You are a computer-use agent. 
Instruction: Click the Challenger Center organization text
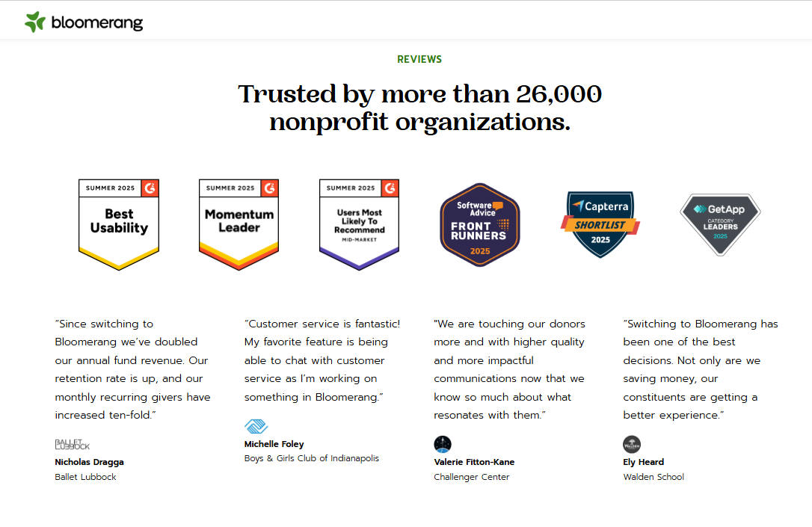471,477
